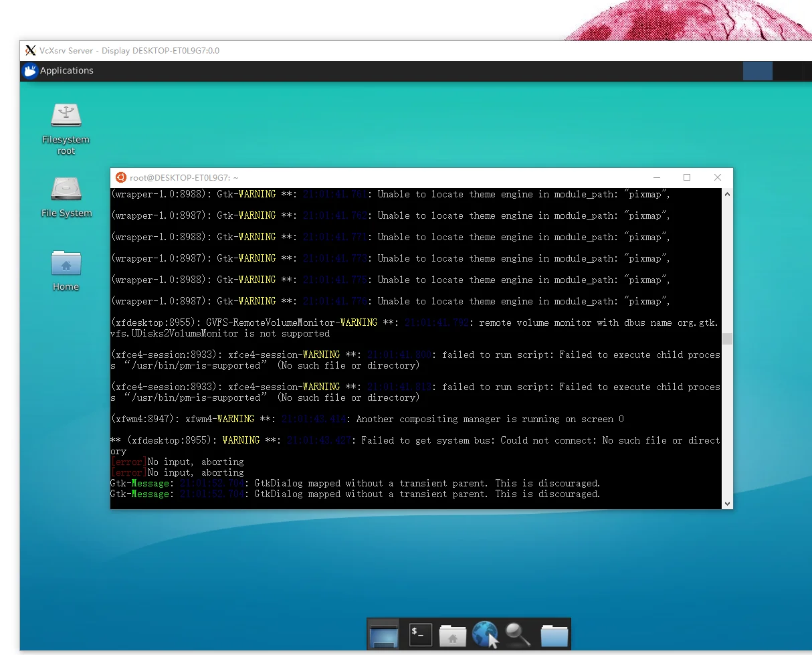Click the Show Desktop dock icon

click(384, 635)
